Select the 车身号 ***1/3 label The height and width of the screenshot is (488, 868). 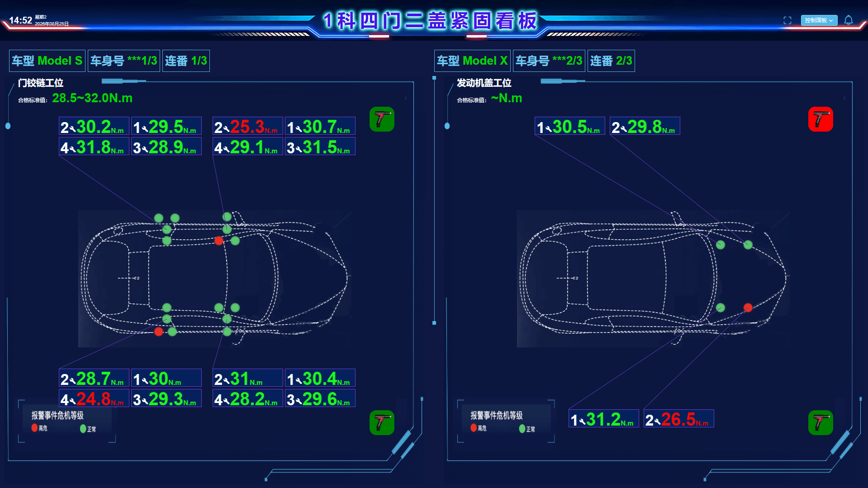tap(123, 61)
